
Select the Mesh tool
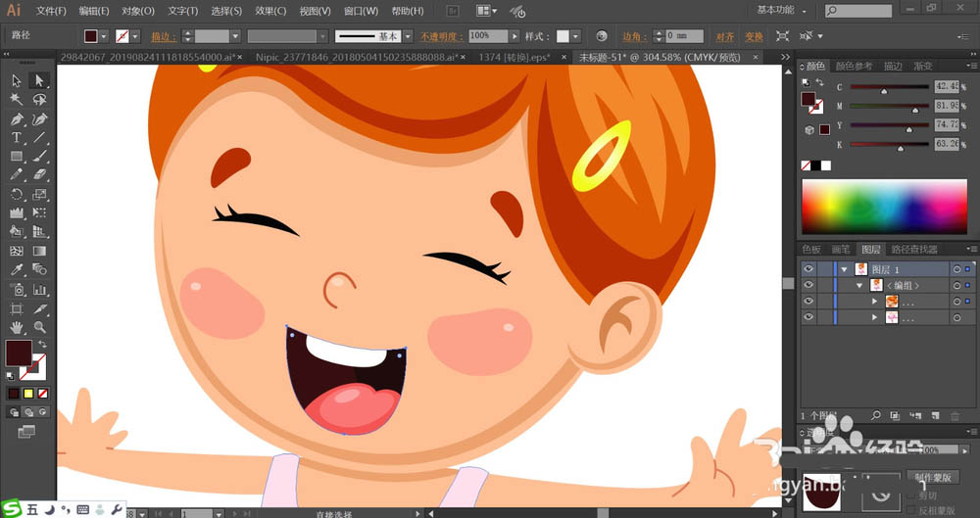tap(17, 252)
